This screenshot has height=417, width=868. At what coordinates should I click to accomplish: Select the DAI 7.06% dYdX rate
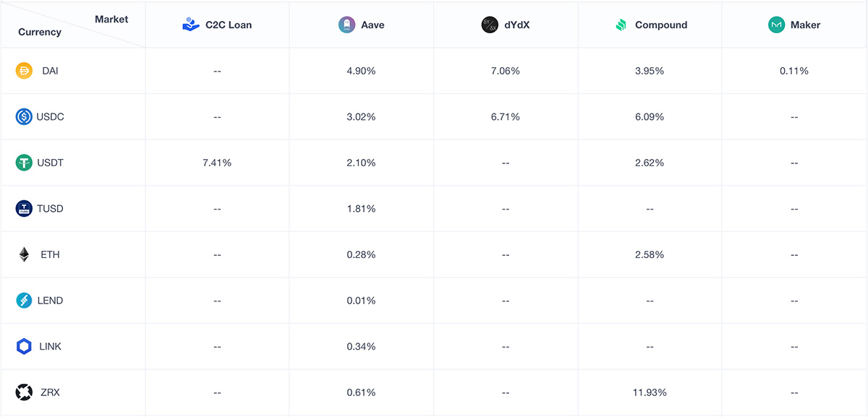tap(506, 71)
